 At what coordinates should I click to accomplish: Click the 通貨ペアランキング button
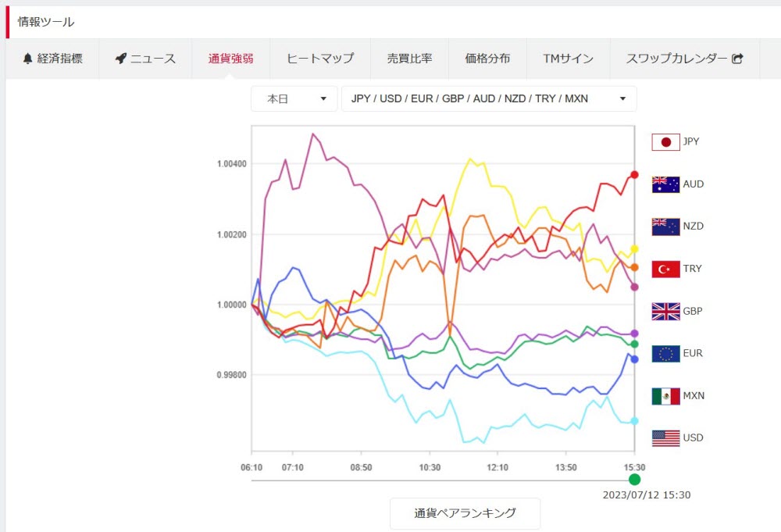[x=465, y=513]
